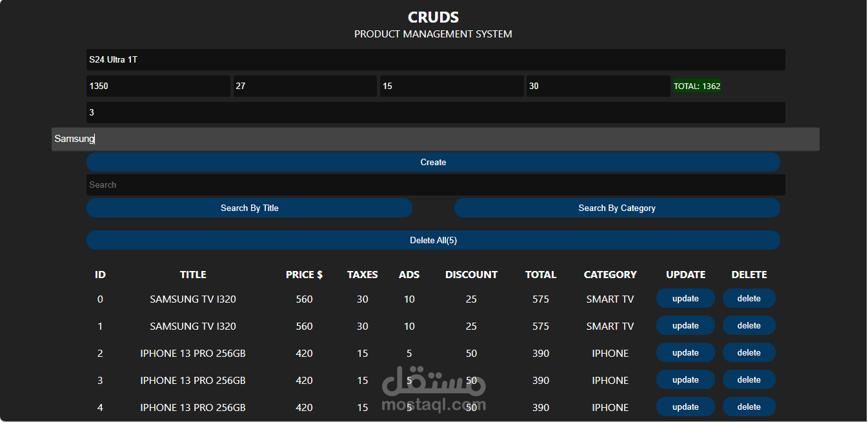Select IPHONE 13 PRO 256GB title in row 3

click(193, 381)
